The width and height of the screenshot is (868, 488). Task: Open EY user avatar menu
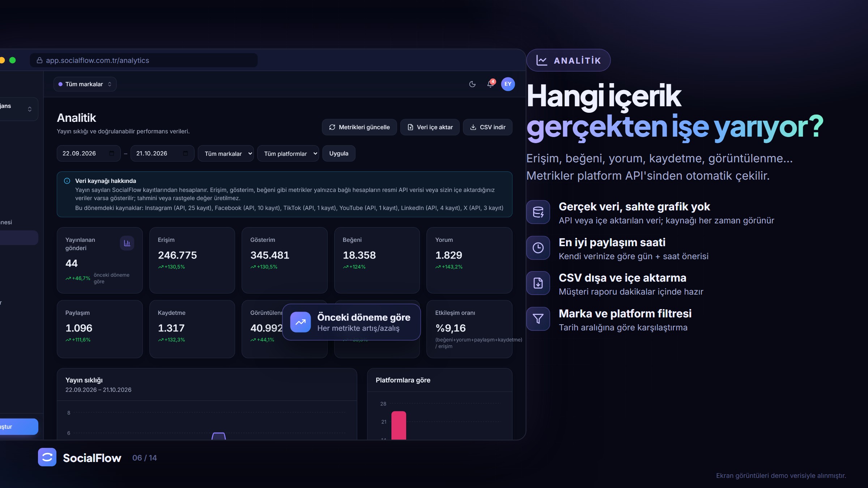[508, 84]
